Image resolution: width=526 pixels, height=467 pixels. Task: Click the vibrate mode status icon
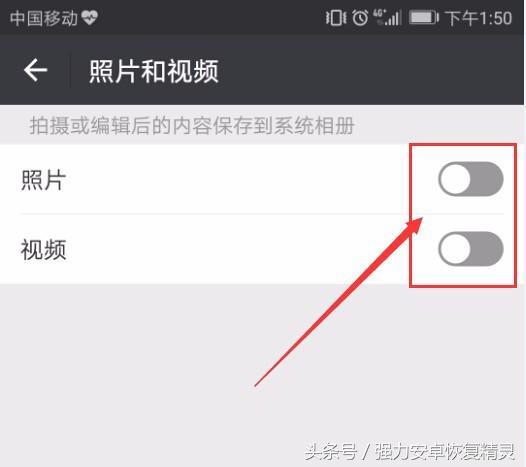(336, 17)
